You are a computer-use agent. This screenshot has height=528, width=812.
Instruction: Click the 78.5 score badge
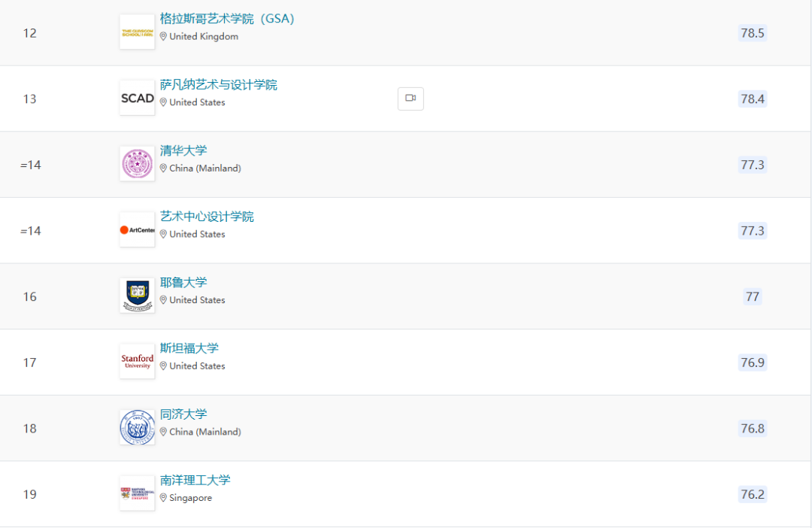click(752, 33)
